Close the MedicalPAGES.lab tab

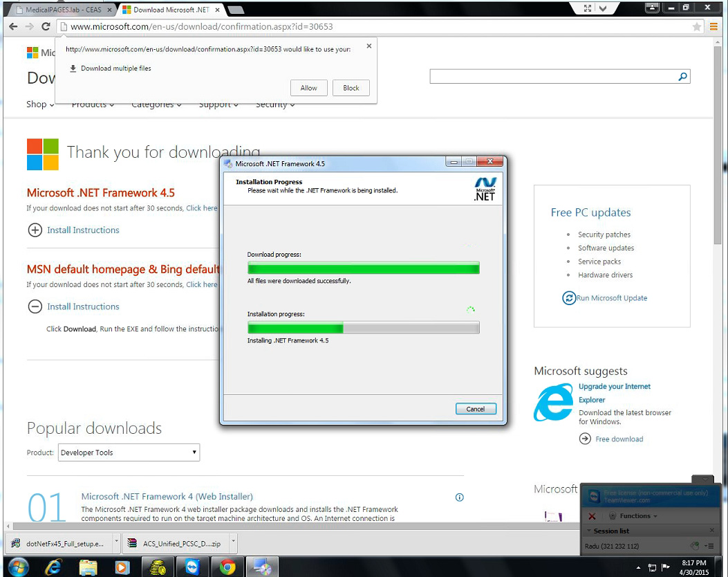click(x=109, y=10)
